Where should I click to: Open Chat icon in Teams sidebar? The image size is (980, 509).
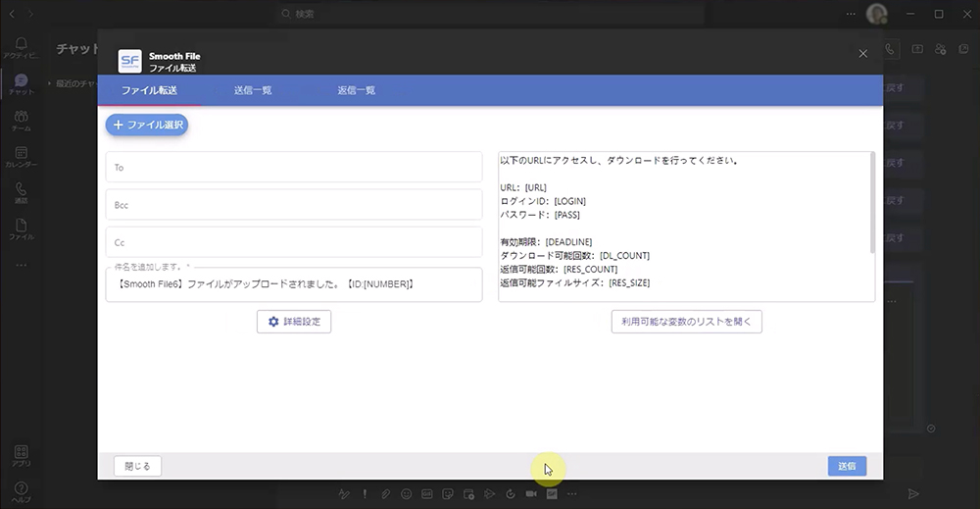click(22, 83)
